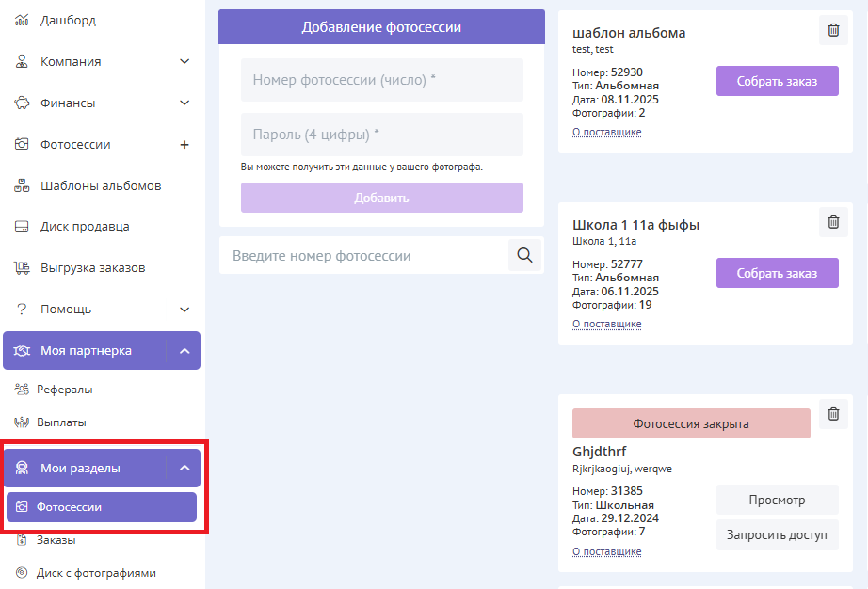Click trash icon for Школа 1 11а фыфы
868x589 pixels.
[833, 222]
